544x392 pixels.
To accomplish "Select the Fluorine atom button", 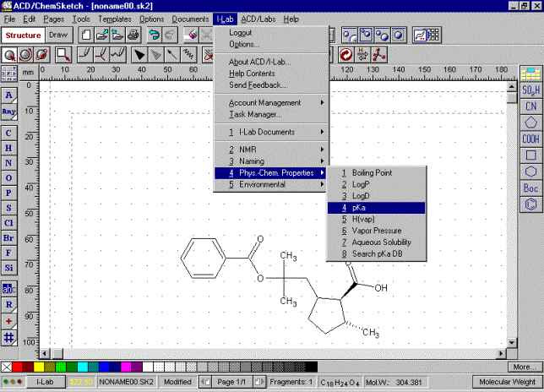I will point(8,253).
